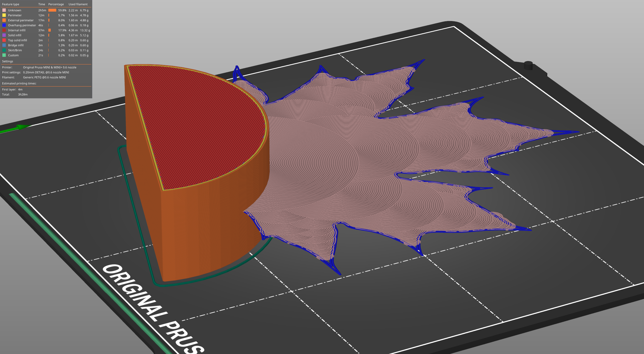This screenshot has width=644, height=354.
Task: Click the dark red Internal infill swatch
Action: [x=4, y=30]
